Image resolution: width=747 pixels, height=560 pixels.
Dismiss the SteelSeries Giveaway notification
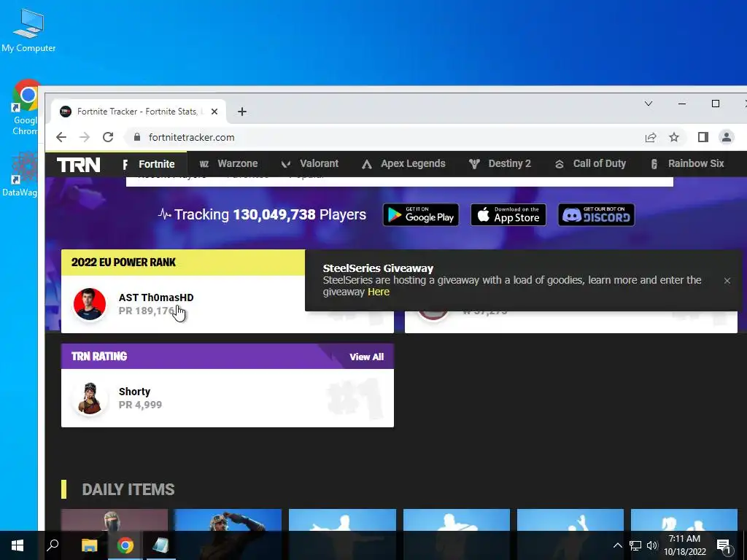coord(727,281)
